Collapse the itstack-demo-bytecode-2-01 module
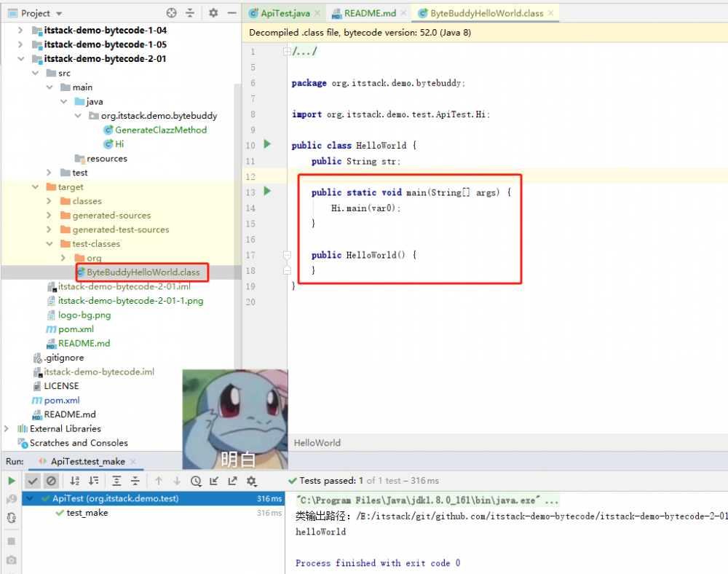Screen dimensions: 728x574 click(x=20, y=58)
